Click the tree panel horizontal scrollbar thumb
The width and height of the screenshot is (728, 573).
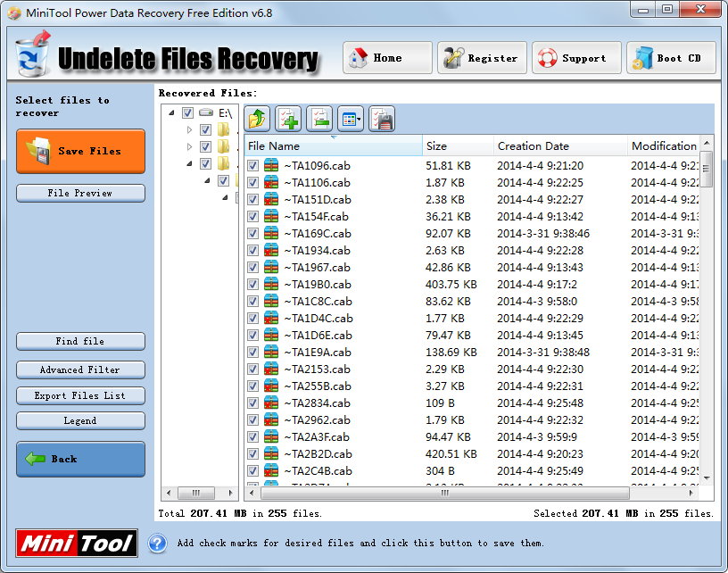pos(196,493)
